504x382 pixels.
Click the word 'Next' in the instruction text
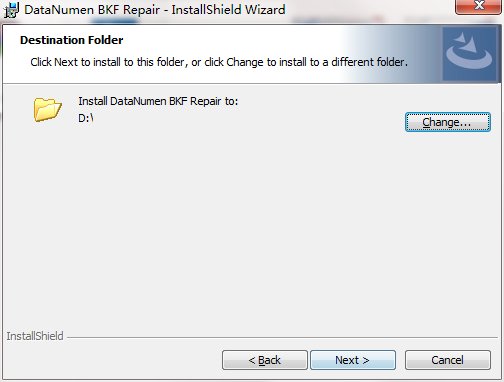click(66, 62)
